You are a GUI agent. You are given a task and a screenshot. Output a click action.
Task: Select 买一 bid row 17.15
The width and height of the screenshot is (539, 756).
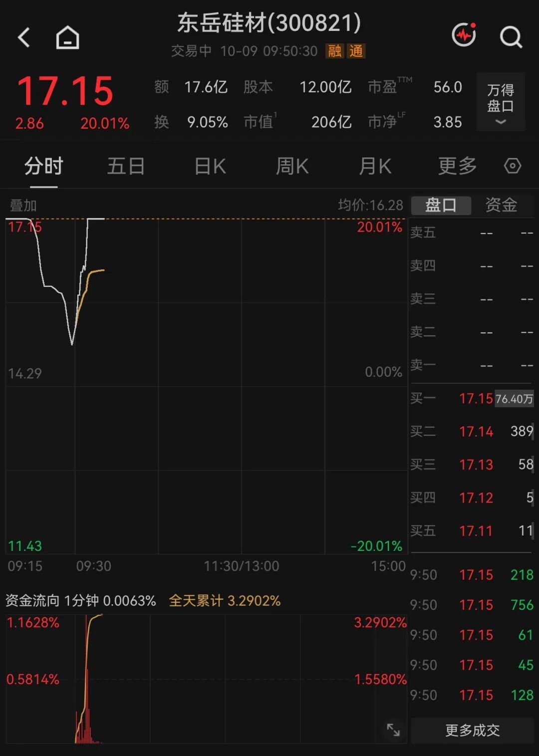tap(472, 398)
